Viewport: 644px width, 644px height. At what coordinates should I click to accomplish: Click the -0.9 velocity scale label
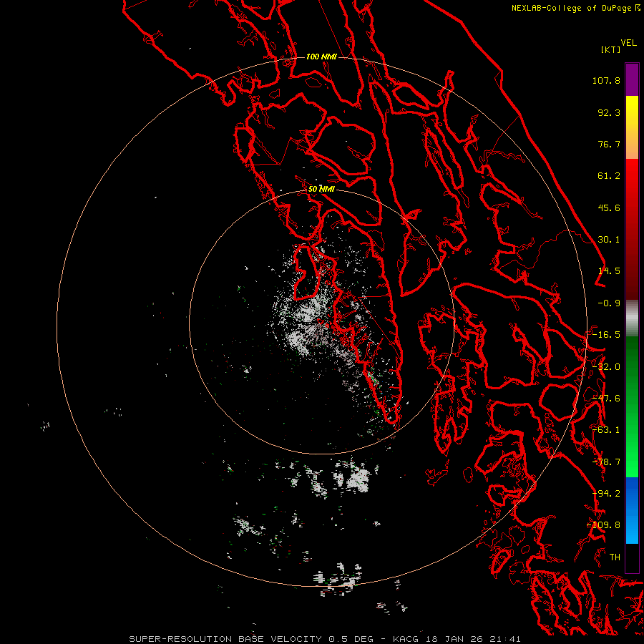[x=609, y=303]
